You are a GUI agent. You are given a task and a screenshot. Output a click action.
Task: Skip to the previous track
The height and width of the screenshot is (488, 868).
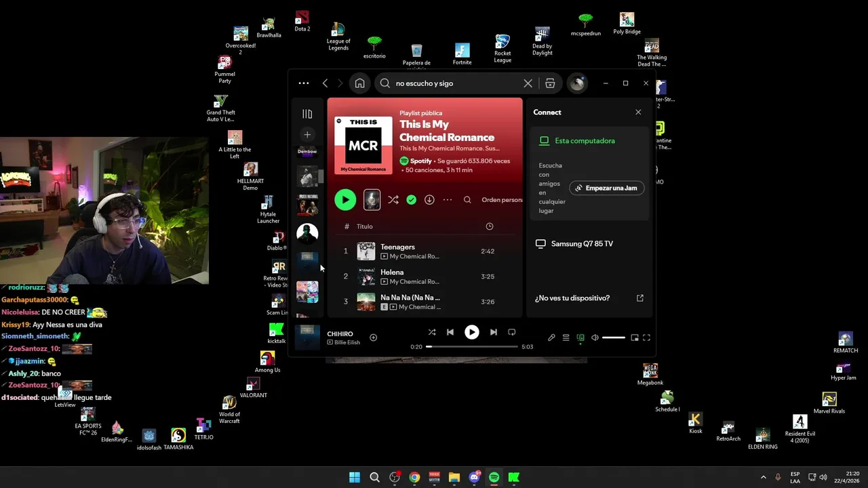click(x=450, y=332)
